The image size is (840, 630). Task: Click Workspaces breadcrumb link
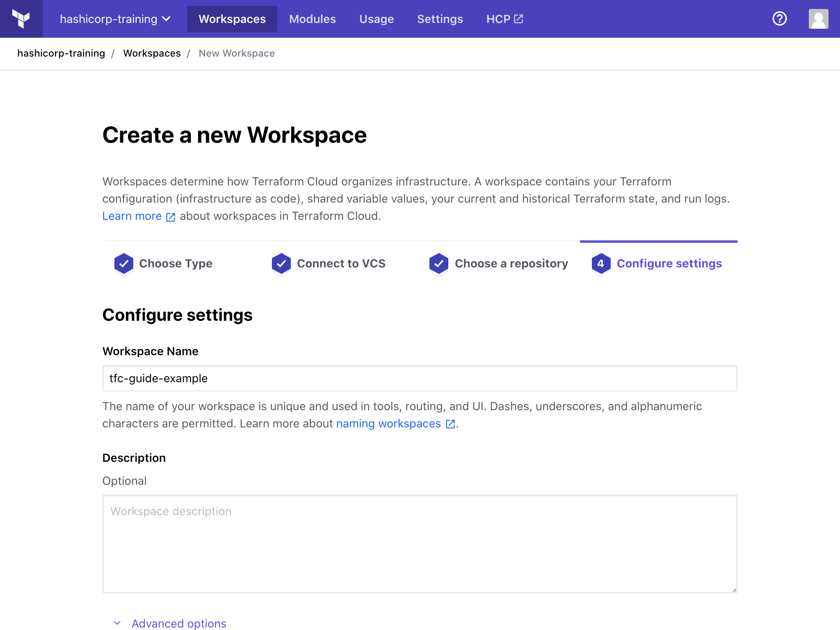pyautogui.click(x=152, y=53)
